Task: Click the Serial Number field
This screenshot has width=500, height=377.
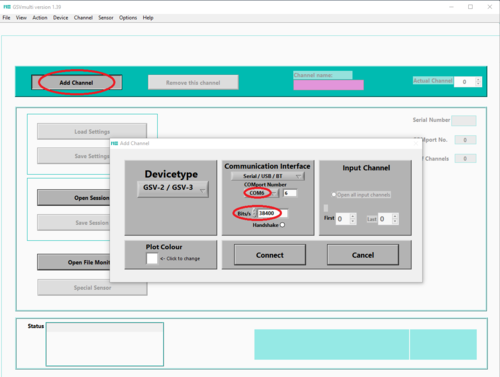Action: 464,120
